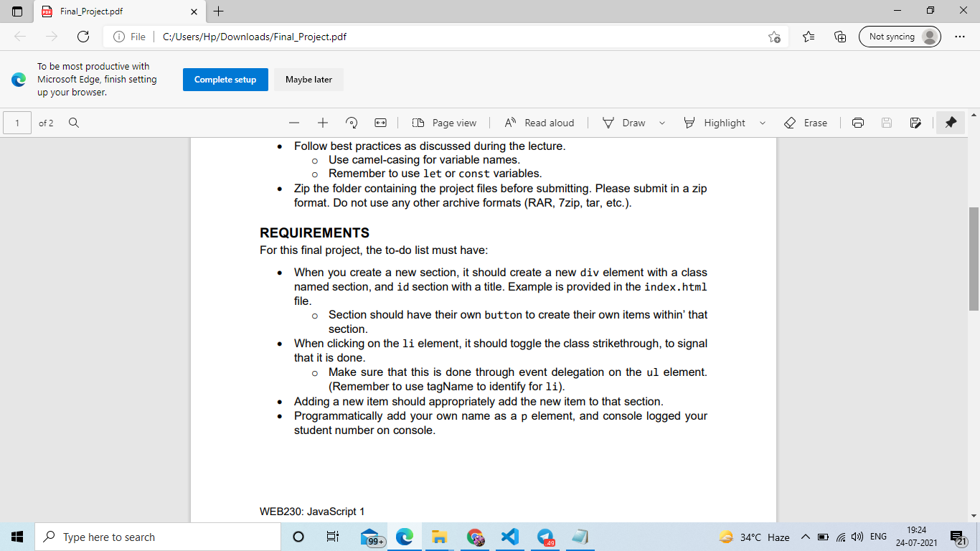Dismiss with Maybe later button

pos(308,80)
